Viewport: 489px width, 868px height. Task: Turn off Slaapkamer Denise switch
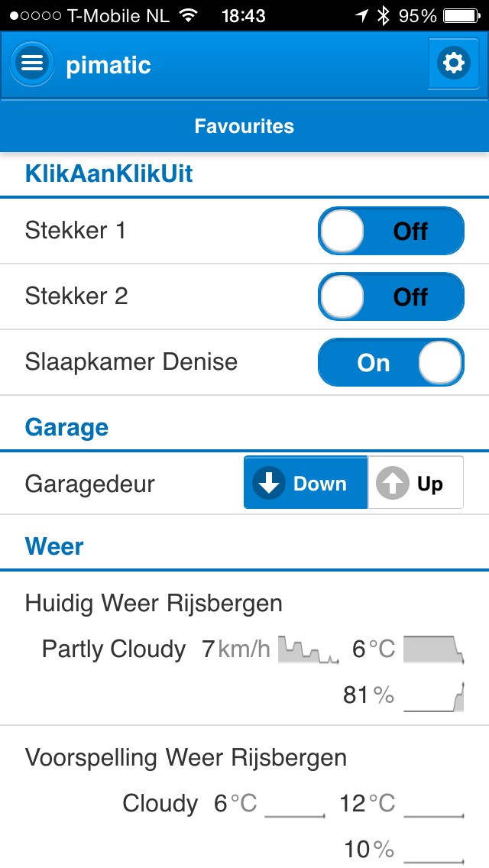390,362
